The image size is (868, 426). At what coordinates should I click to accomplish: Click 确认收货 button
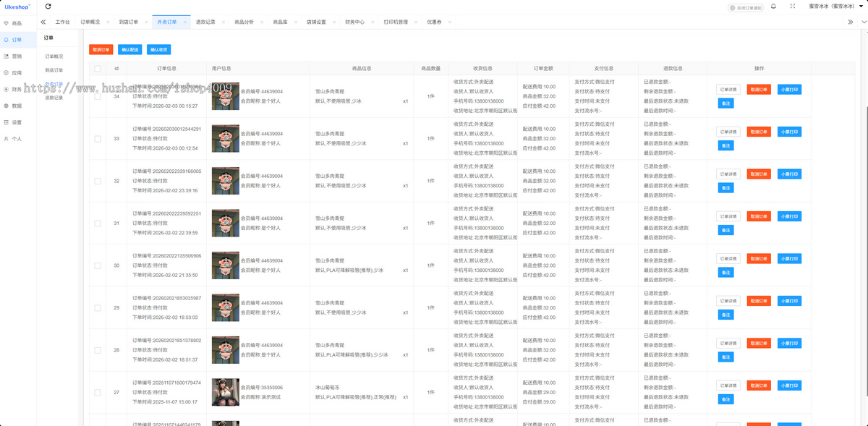click(159, 50)
